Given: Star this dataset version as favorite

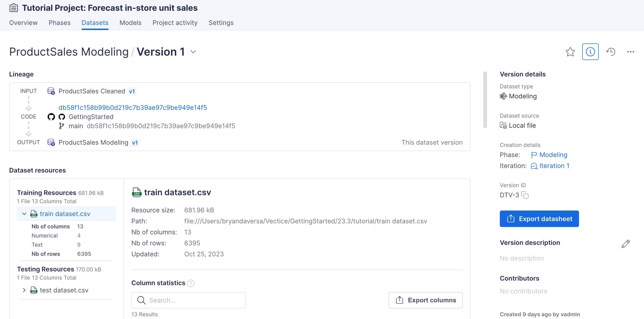Looking at the screenshot, I should tap(570, 52).
